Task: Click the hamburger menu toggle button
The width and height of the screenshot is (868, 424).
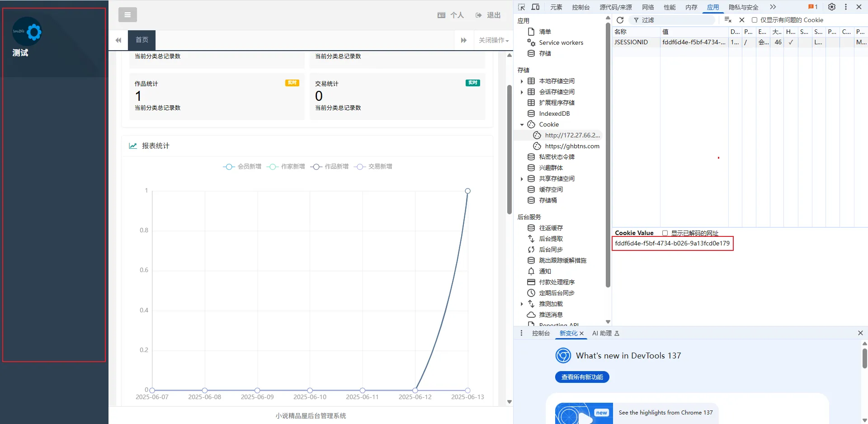Action: 127,15
